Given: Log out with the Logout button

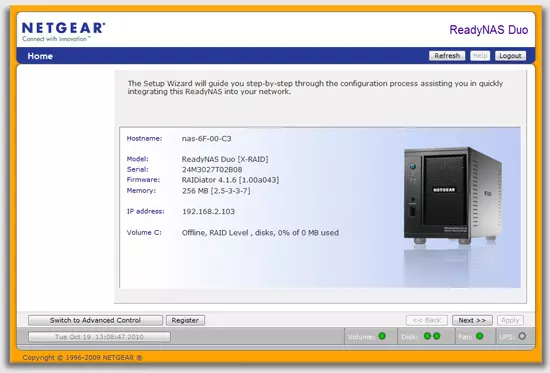Looking at the screenshot, I should coord(510,56).
